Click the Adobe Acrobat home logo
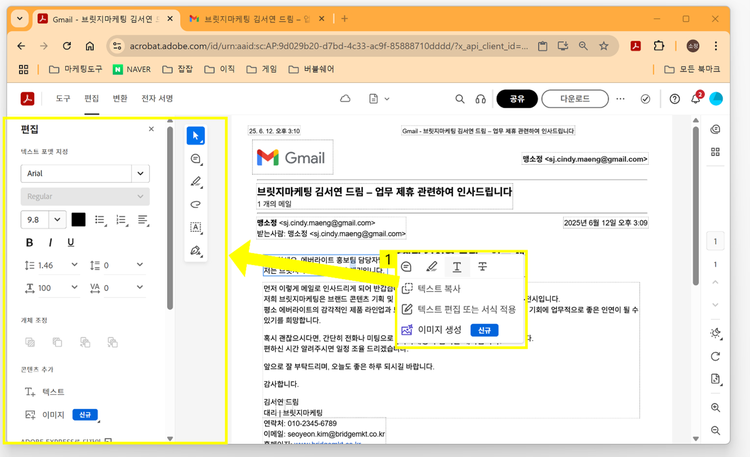750x457 pixels. tap(27, 99)
